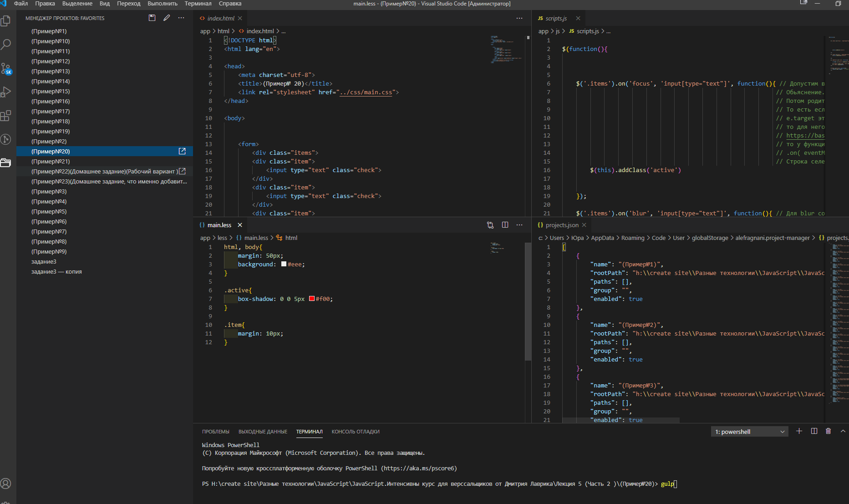Follow the ../css/main.css link in index.html
This screenshot has height=504, width=849.
point(366,92)
